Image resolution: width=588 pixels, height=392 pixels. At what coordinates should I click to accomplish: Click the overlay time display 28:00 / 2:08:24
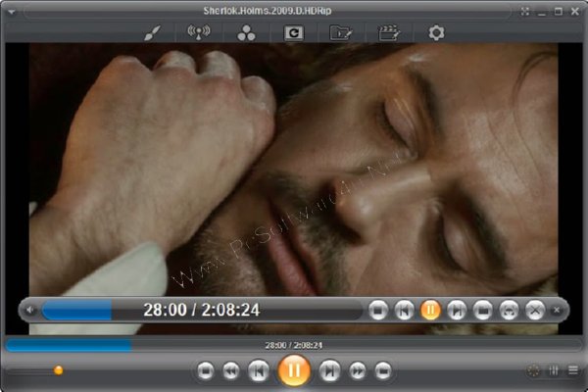coord(201,310)
